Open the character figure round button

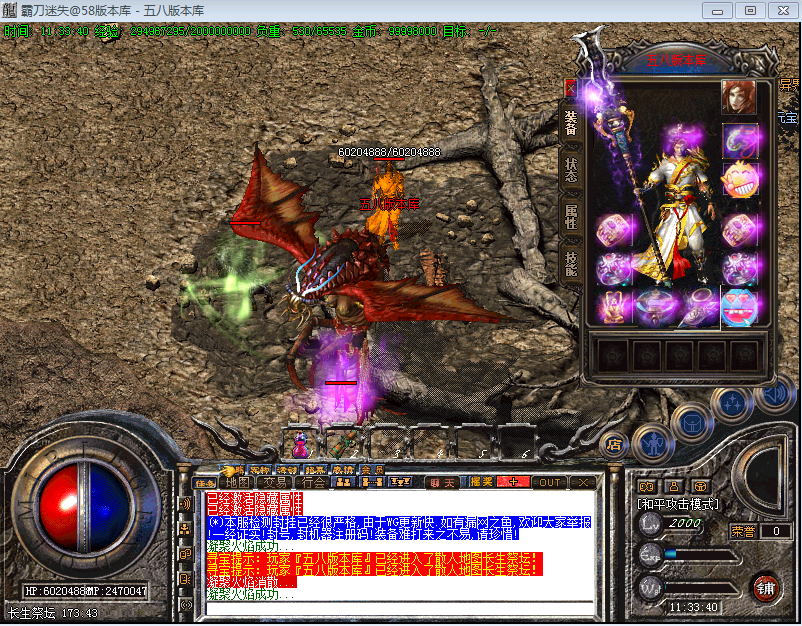653,444
